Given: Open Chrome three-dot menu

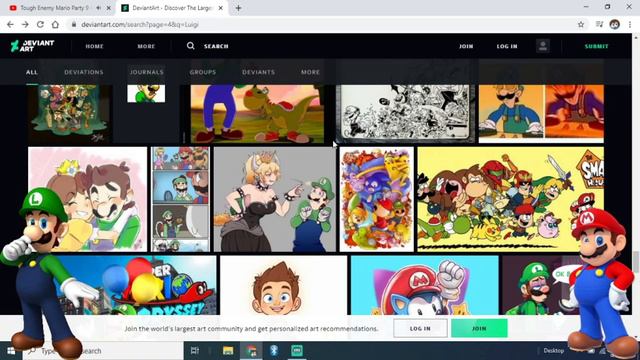Looking at the screenshot, I should point(630,24).
